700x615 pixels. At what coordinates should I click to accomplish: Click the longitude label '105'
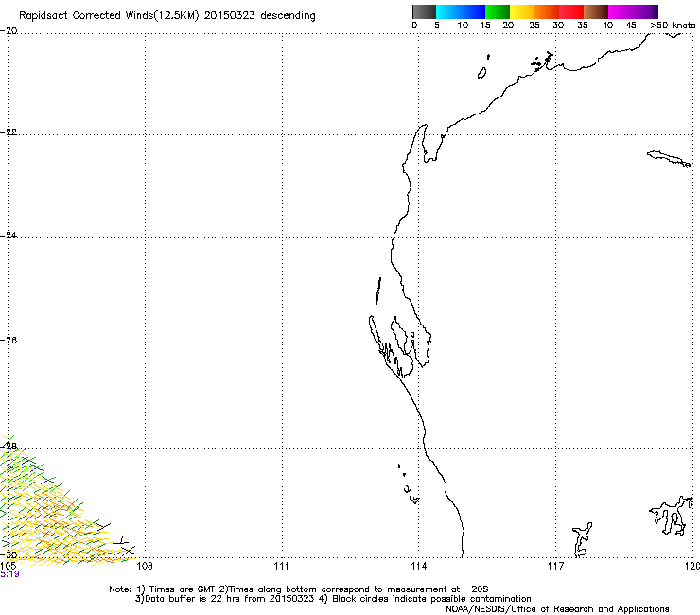coord(8,566)
